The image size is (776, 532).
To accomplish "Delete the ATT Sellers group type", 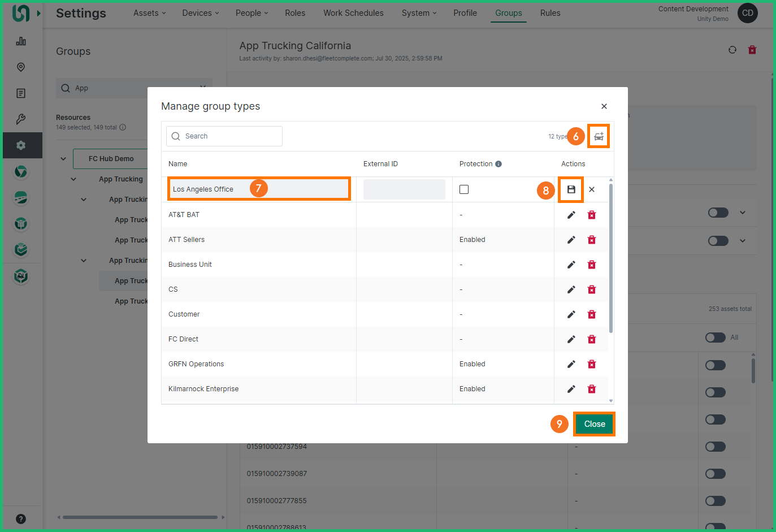I will point(592,240).
